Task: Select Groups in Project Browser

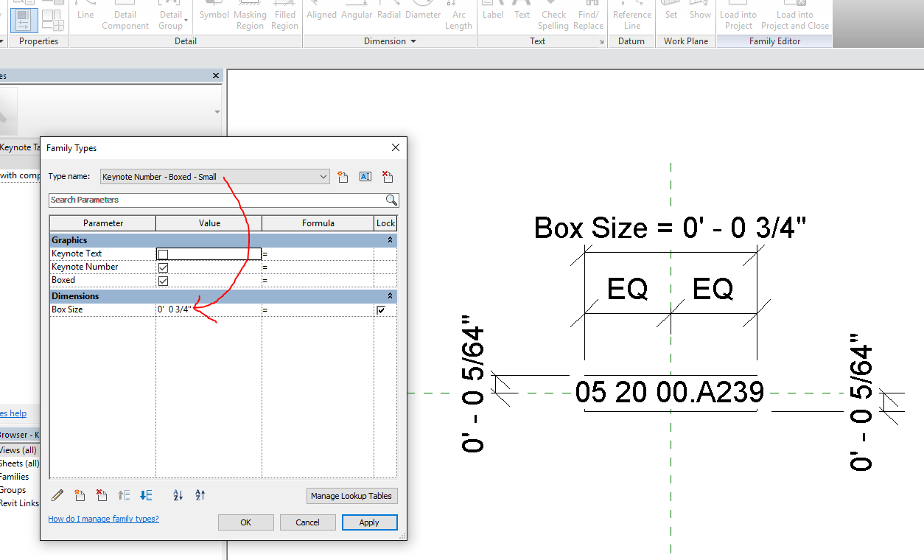Action: click(x=13, y=490)
